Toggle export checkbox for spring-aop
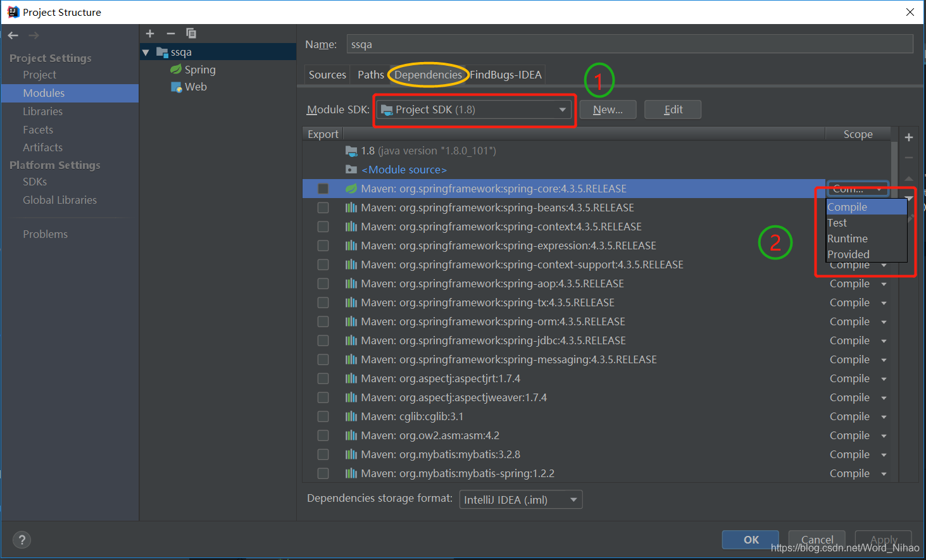 (323, 283)
